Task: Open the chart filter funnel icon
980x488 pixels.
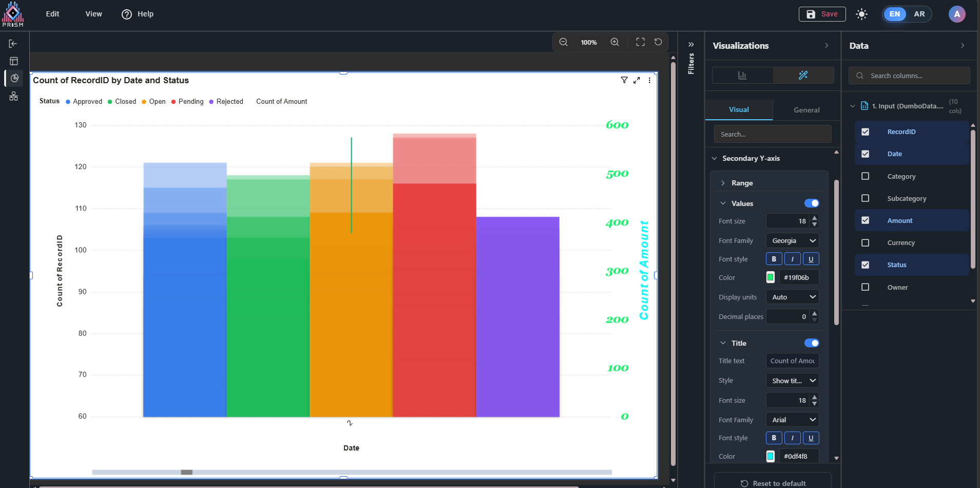Action: point(624,80)
